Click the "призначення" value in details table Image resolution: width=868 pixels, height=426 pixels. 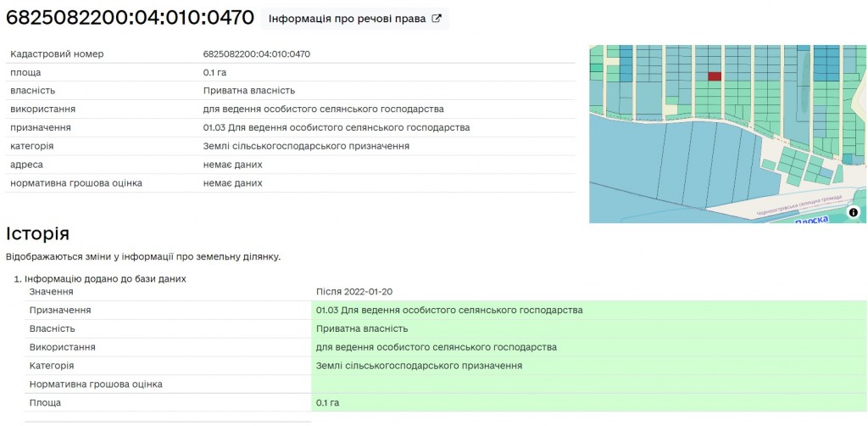coord(336,128)
